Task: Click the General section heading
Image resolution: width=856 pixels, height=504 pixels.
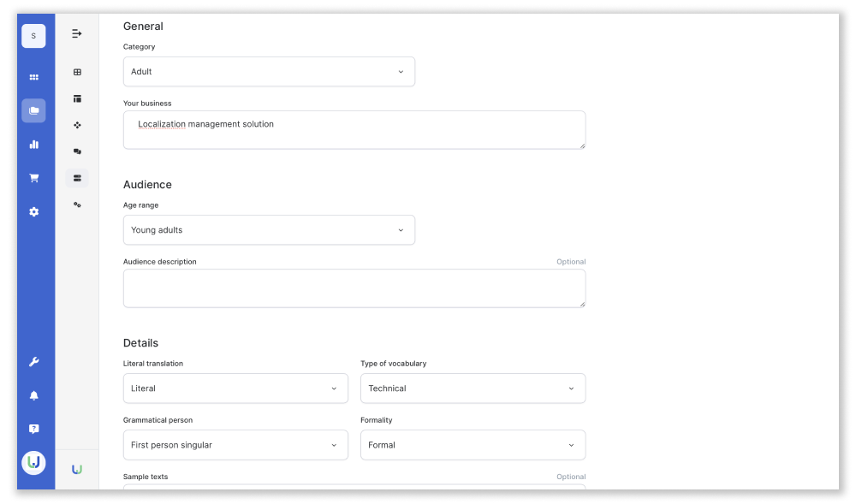Action: (143, 27)
